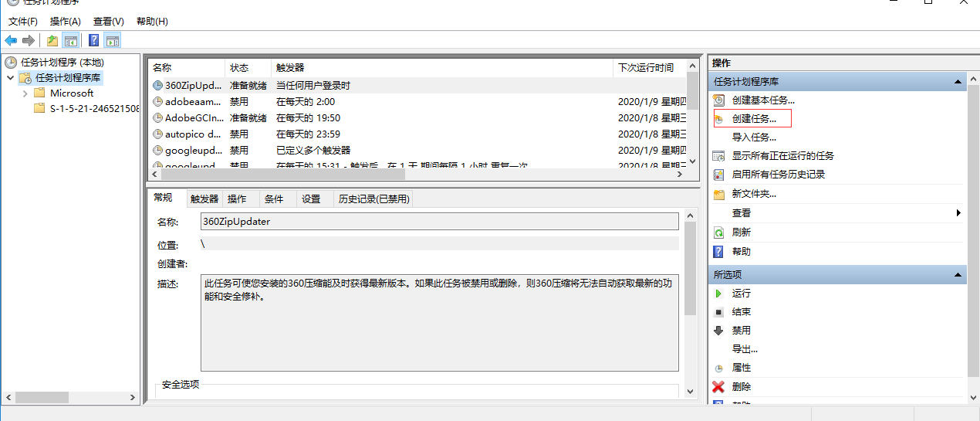The width and height of the screenshot is (980, 421).
Task: Click the 已定义多个触发器 trigger cell
Action: click(x=313, y=151)
